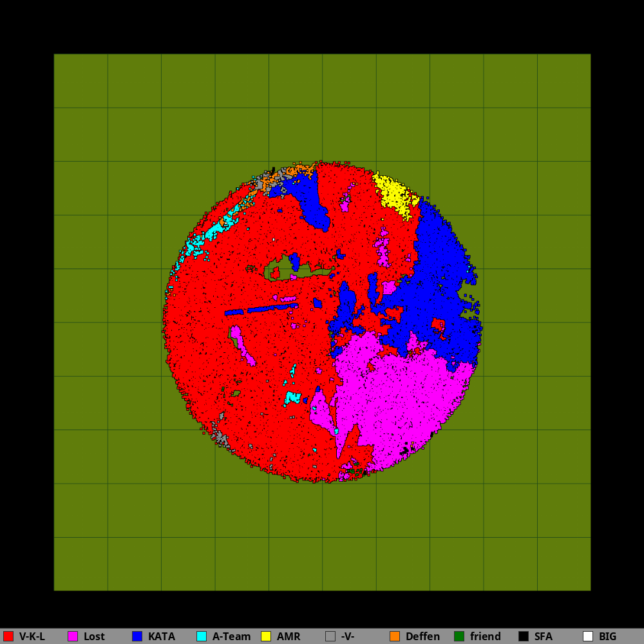
Task: Click the yellow AMR territory on map
Action: pos(394,194)
